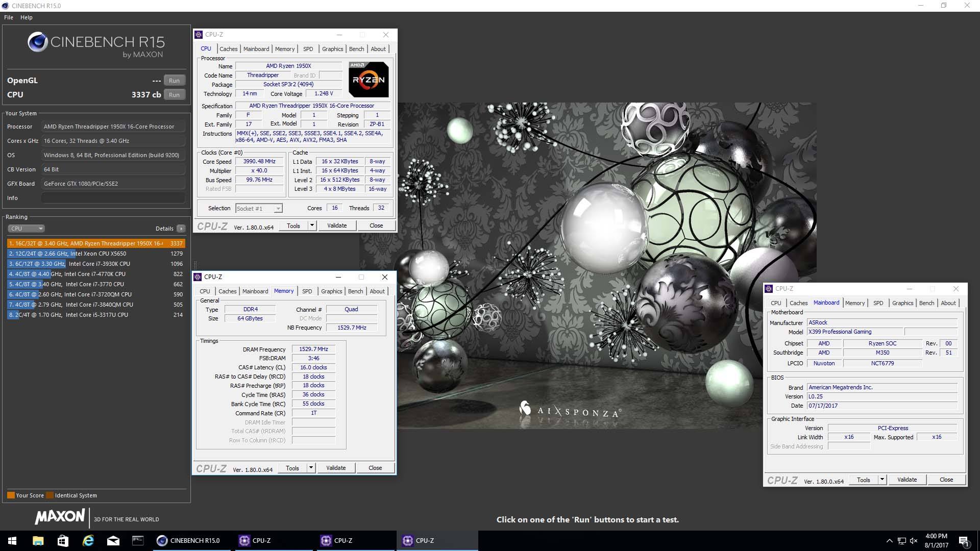Open the Action Center notification icon
This screenshot has height=551, width=980.
(x=965, y=540)
